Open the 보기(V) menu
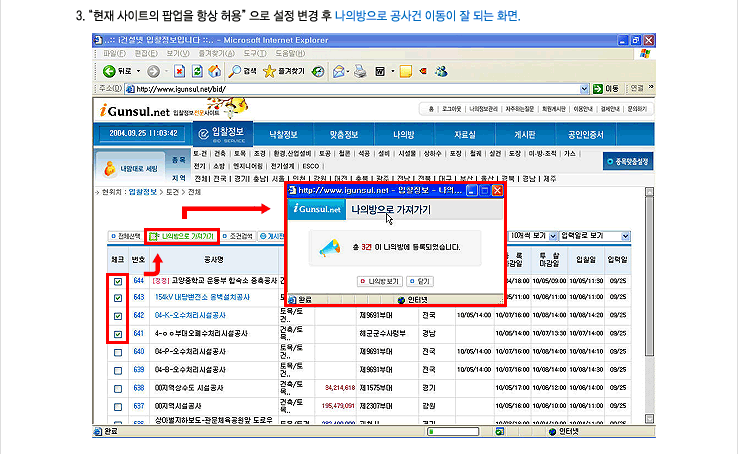The width and height of the screenshot is (738, 454). coord(177,54)
